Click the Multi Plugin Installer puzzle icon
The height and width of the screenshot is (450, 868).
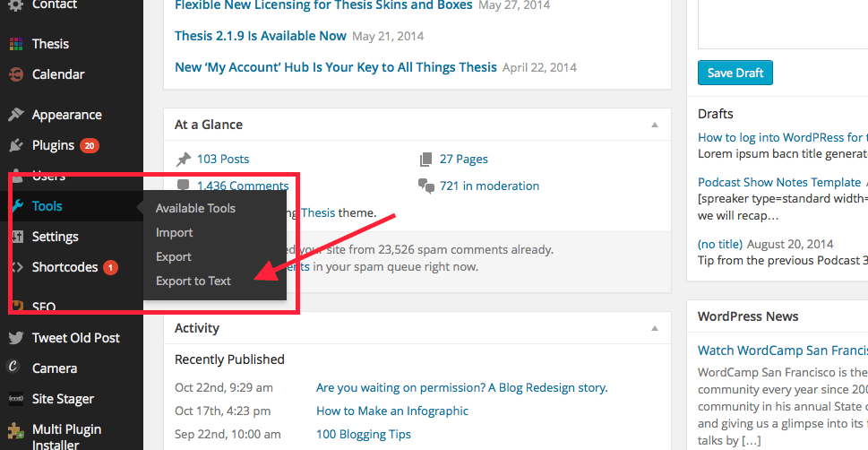pos(15,430)
